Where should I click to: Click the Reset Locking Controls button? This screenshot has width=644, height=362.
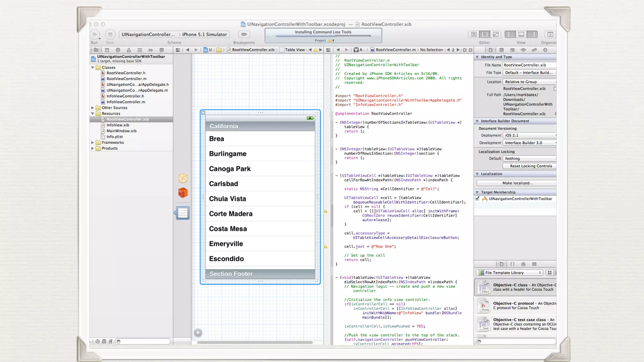point(530,166)
